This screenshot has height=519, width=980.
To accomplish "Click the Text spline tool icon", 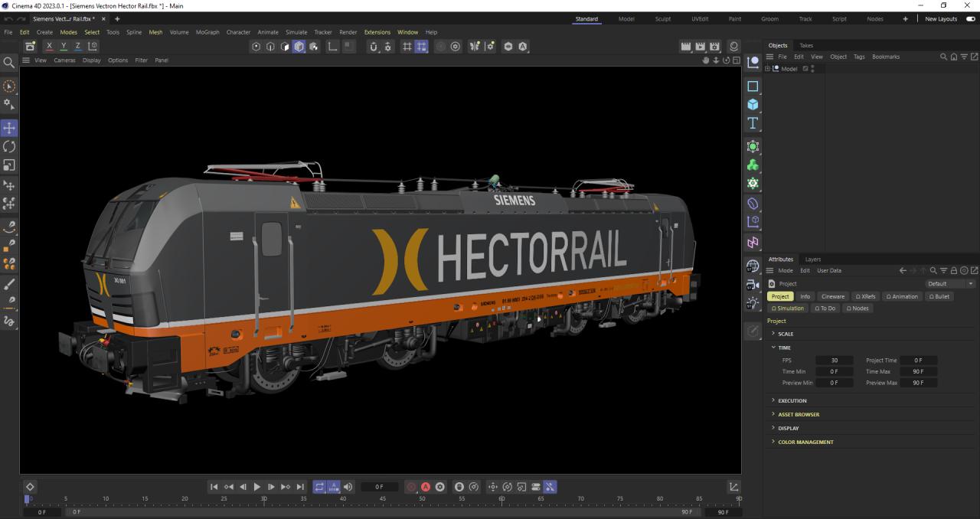I will (x=753, y=123).
